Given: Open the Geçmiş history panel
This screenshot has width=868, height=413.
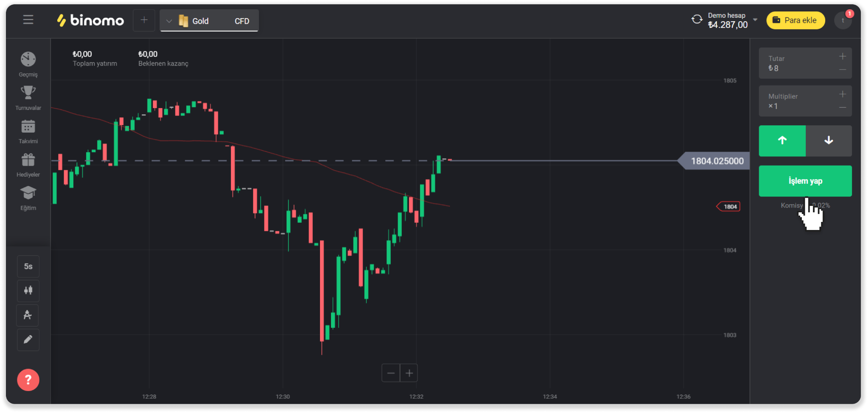Looking at the screenshot, I should pos(28,64).
